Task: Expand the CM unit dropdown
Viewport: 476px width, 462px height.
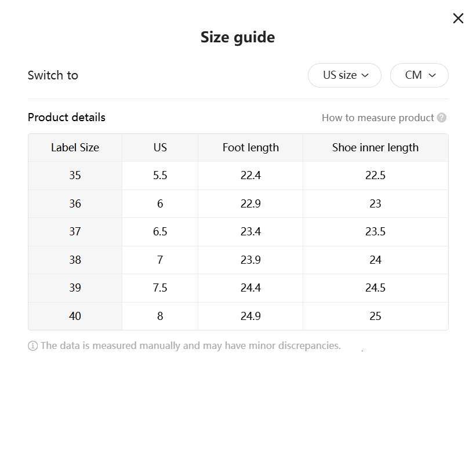Action: coord(419,75)
